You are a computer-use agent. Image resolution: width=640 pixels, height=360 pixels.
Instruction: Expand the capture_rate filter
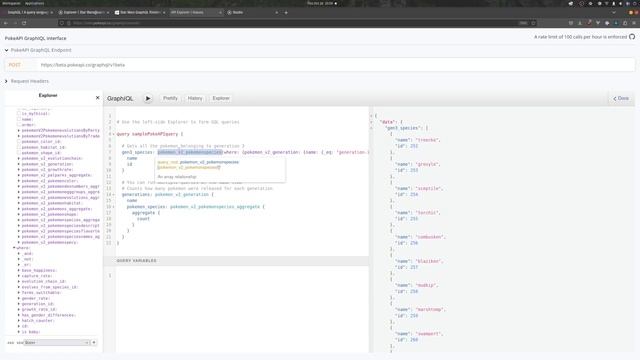(x=19, y=276)
